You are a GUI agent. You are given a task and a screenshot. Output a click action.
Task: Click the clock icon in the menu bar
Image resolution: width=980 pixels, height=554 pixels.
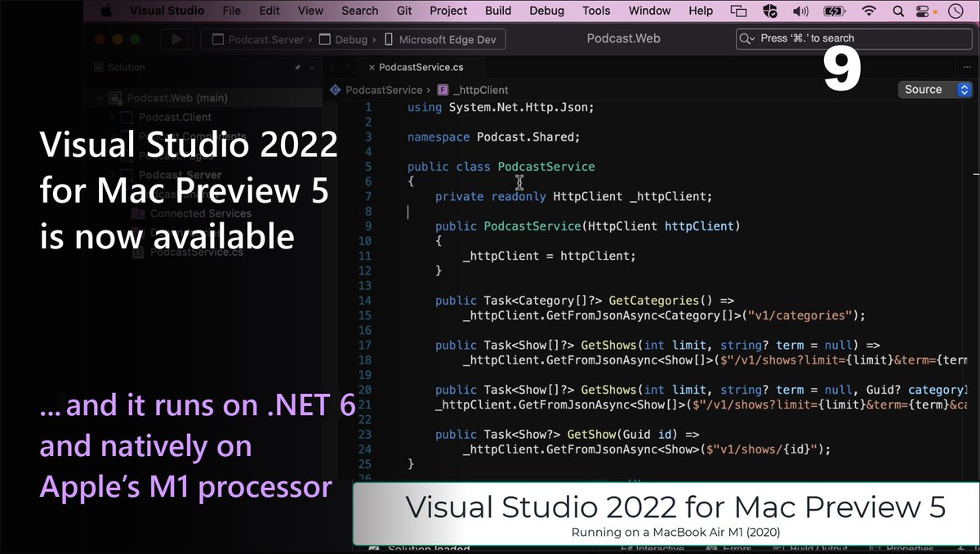point(954,11)
